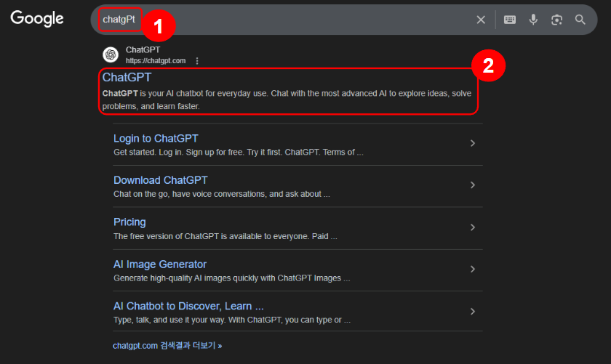Click the text 'Get started. Log in. Sign up for free'

[178, 153]
